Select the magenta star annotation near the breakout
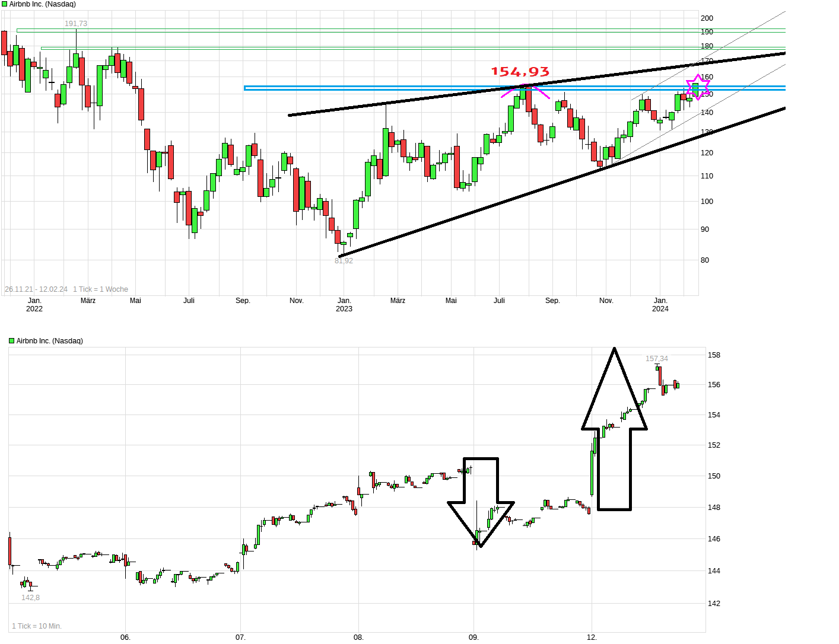The width and height of the screenshot is (839, 644). (697, 86)
